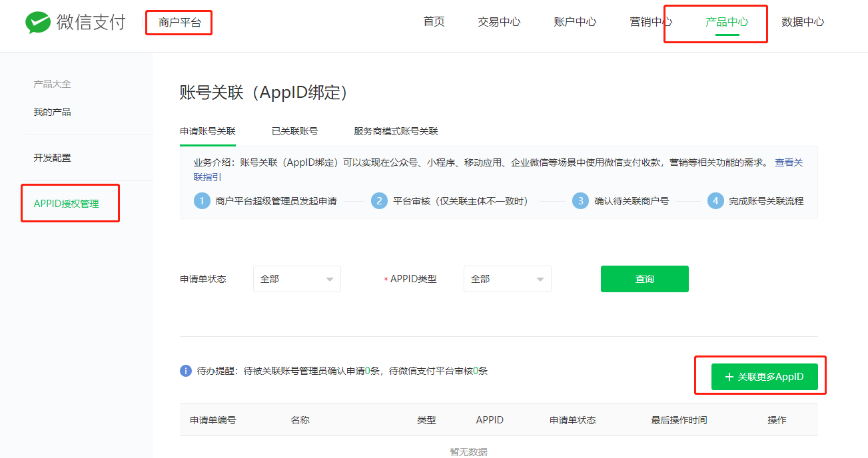Click the 操作 column header
The image size is (868, 458).
[777, 420]
